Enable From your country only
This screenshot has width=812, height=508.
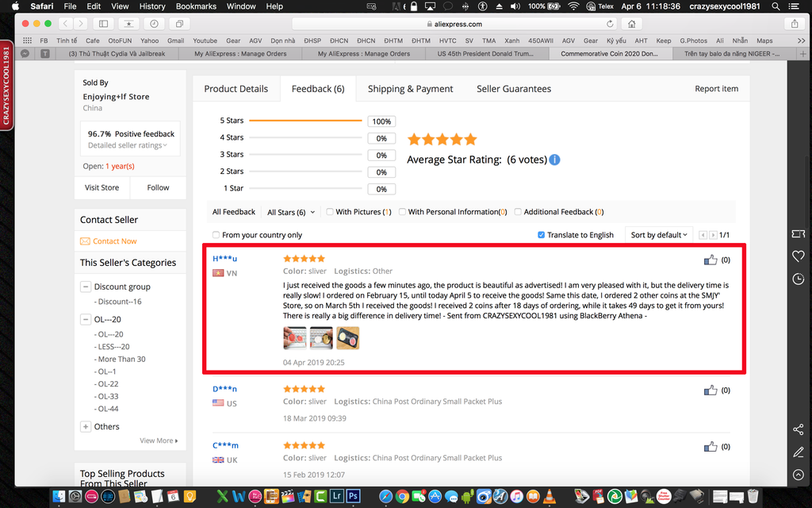click(216, 235)
